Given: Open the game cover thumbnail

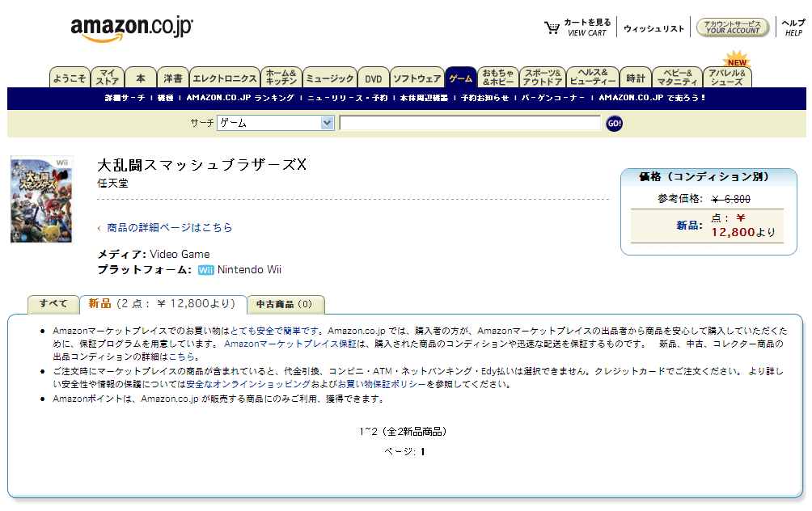Looking at the screenshot, I should [x=43, y=200].
